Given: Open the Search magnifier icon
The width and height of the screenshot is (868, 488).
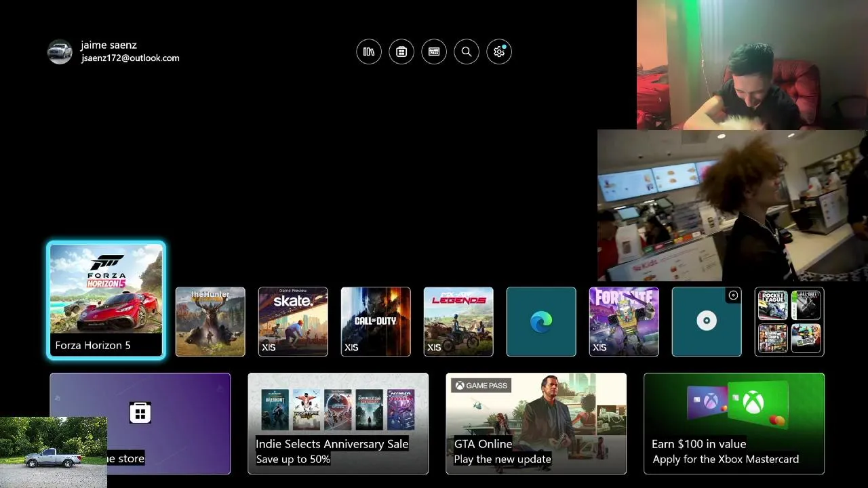Looking at the screenshot, I should 467,52.
